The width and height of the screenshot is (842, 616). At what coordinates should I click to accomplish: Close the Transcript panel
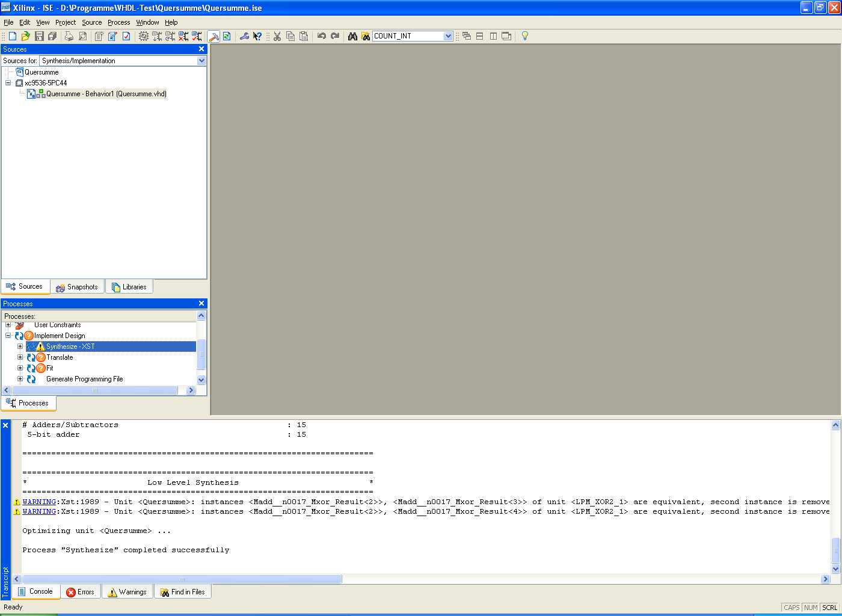pos(5,425)
